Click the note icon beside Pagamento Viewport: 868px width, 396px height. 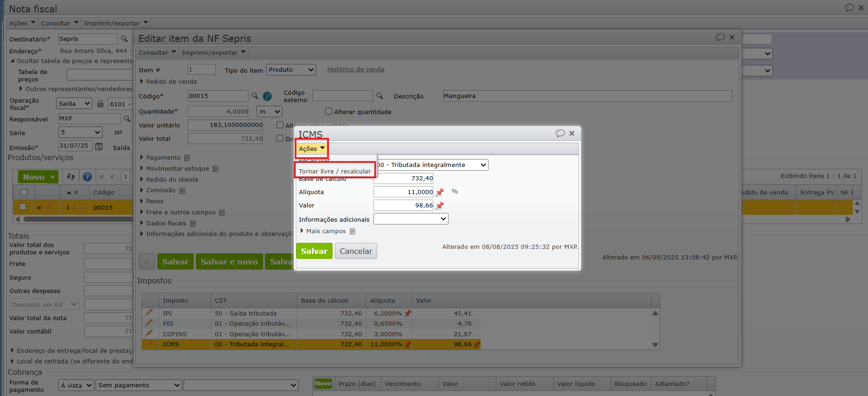tap(187, 158)
